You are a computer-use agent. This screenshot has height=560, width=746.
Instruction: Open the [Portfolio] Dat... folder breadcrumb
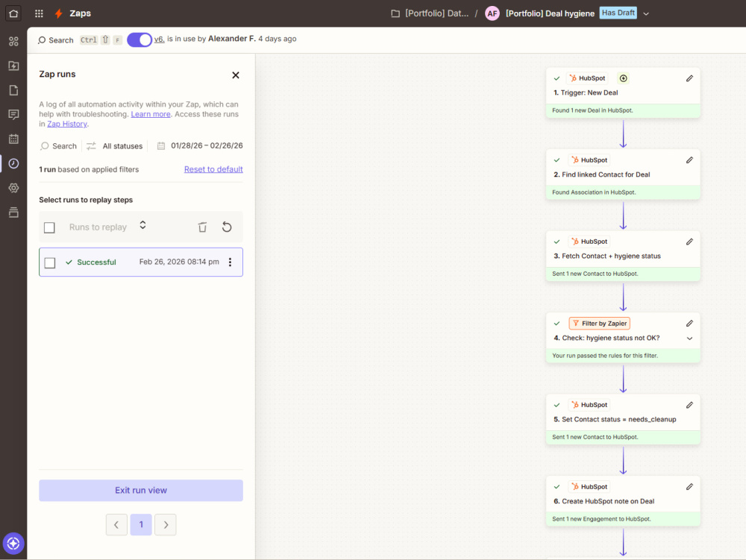436,13
